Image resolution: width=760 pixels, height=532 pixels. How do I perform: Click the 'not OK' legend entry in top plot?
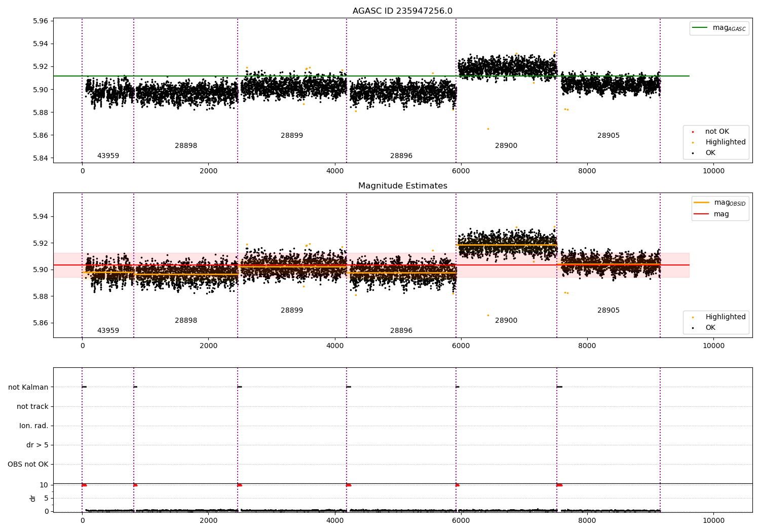pos(717,132)
